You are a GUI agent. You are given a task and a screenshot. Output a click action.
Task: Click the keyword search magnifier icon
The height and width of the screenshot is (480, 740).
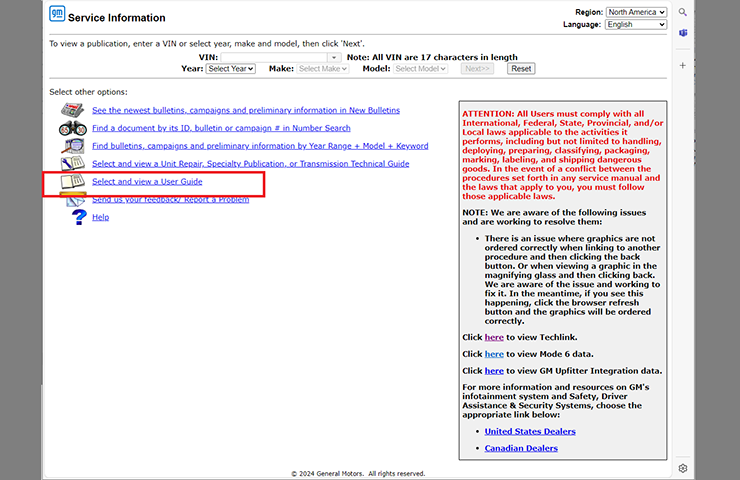pyautogui.click(x=72, y=146)
